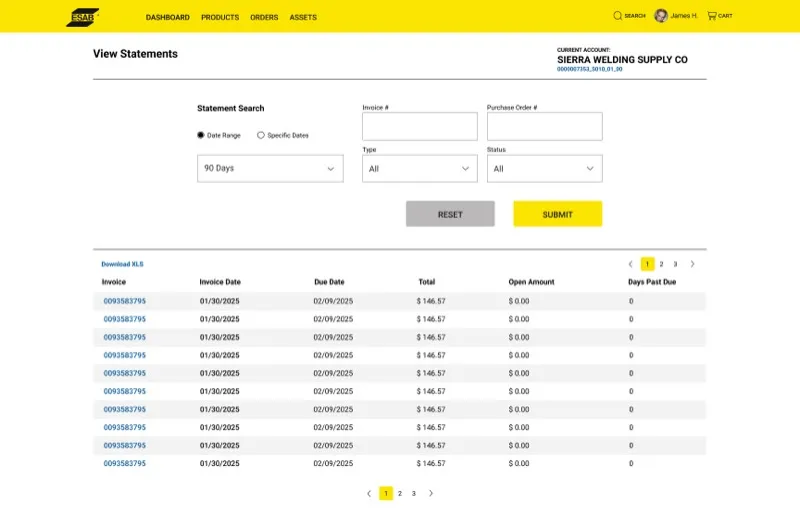Viewport: 800px width, 517px height.
Task: Open the Type dropdown
Action: [x=419, y=169]
